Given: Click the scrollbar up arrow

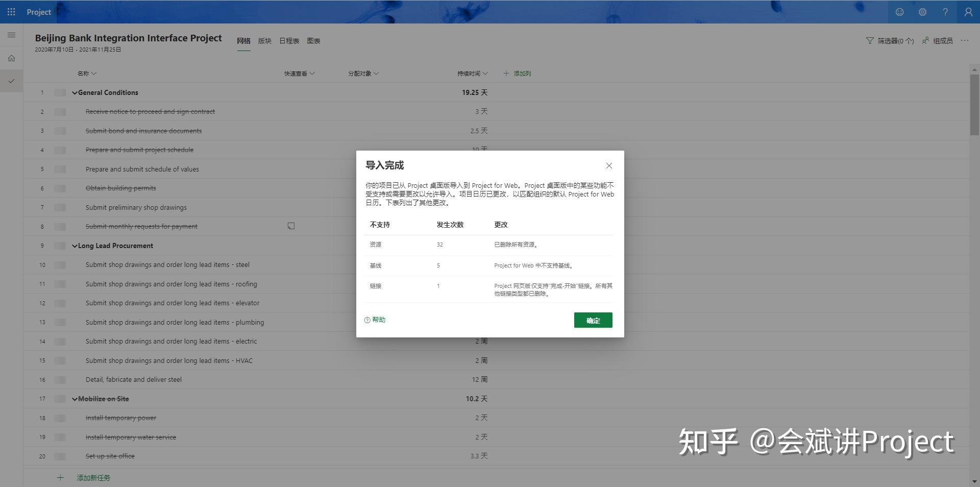Looking at the screenshot, I should pyautogui.click(x=974, y=69).
